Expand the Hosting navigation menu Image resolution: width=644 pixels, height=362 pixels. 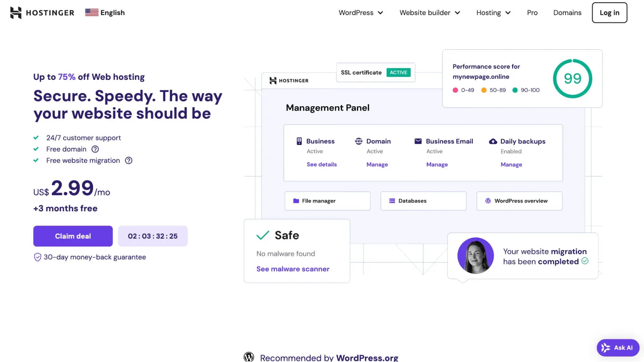click(x=492, y=12)
